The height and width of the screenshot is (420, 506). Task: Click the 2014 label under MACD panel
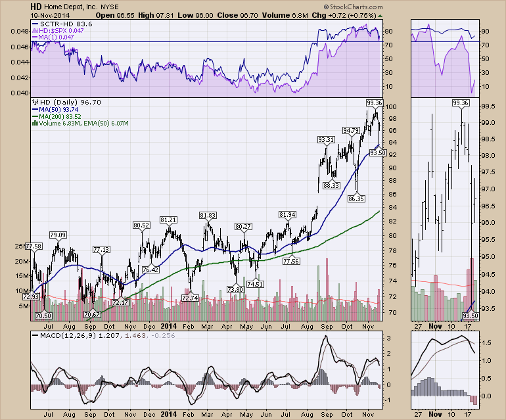click(169, 414)
